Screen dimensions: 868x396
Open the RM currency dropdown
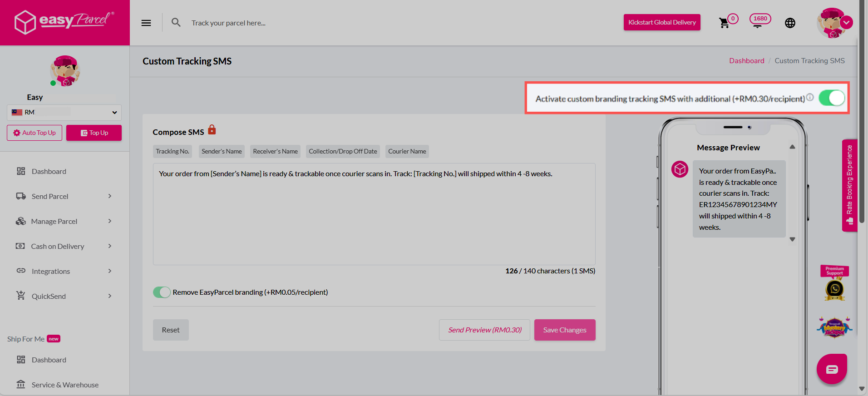point(64,112)
